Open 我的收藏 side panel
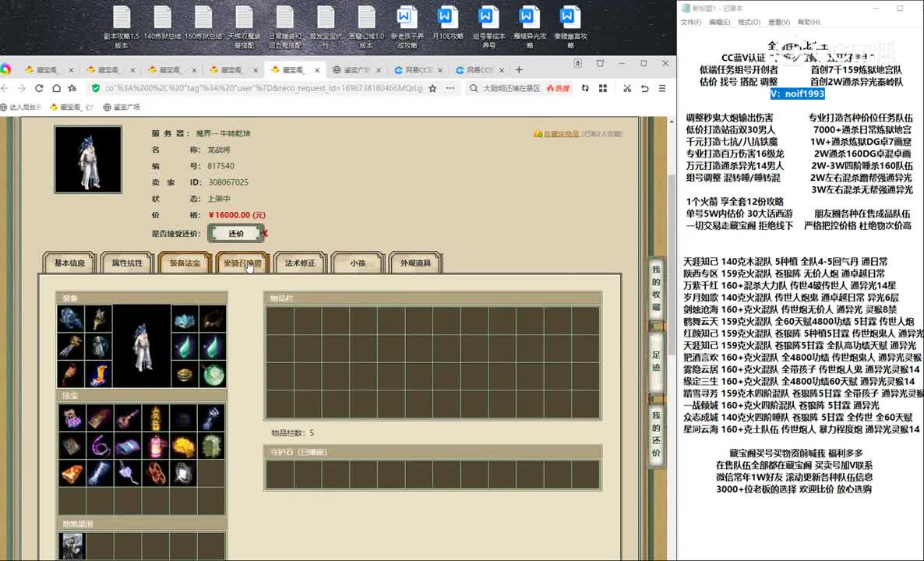This screenshot has height=561, width=924. click(657, 288)
